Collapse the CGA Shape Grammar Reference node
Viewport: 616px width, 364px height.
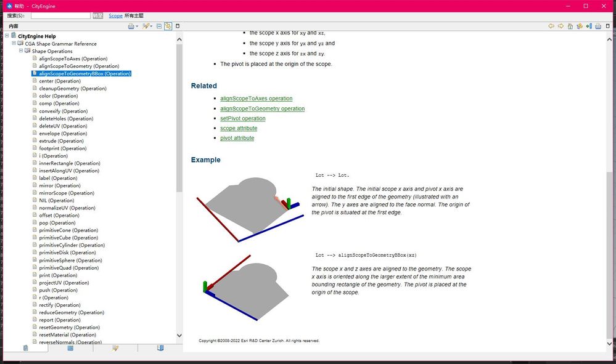(x=14, y=43)
